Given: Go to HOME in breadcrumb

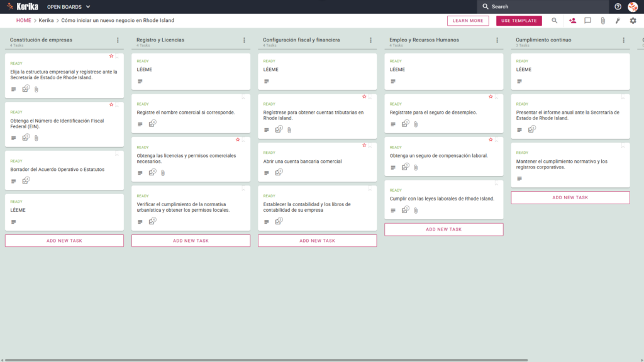Looking at the screenshot, I should [x=23, y=21].
